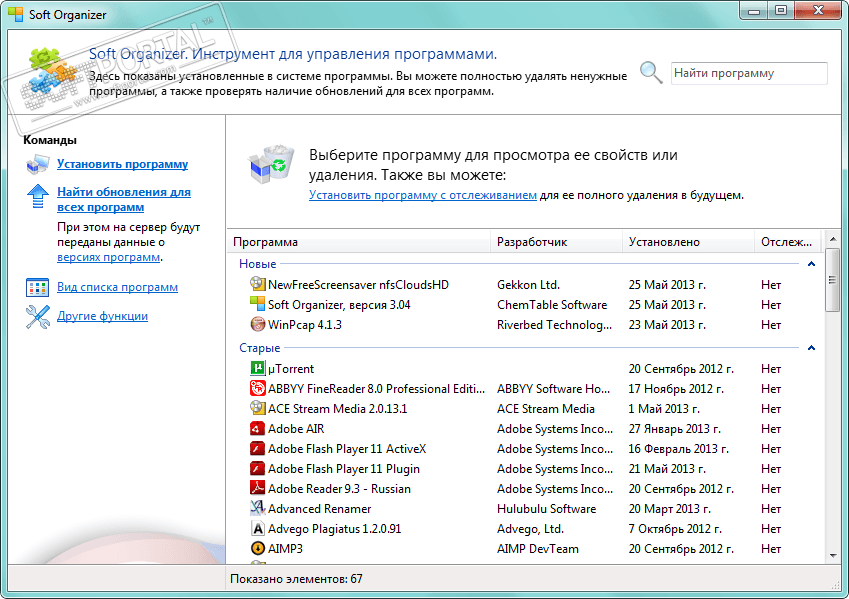Open Другие функции link
The width and height of the screenshot is (849, 599).
[102, 316]
